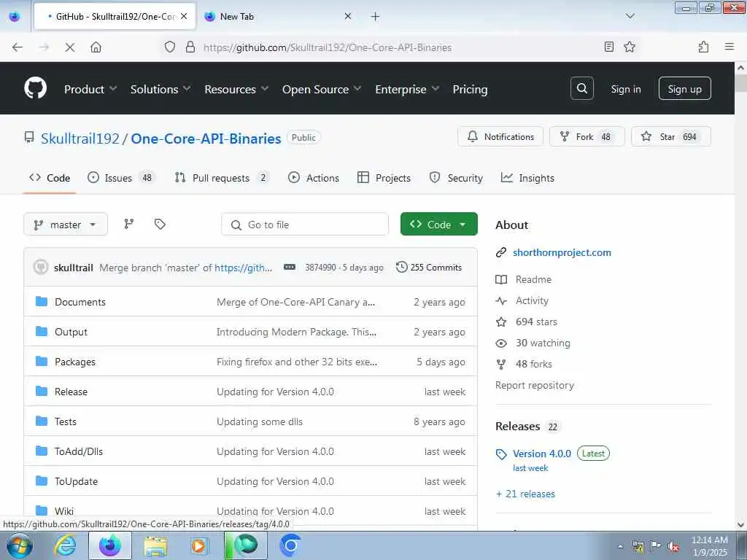Click the Tests folder icon
Viewport: 747px width, 560px height.
pos(42,421)
